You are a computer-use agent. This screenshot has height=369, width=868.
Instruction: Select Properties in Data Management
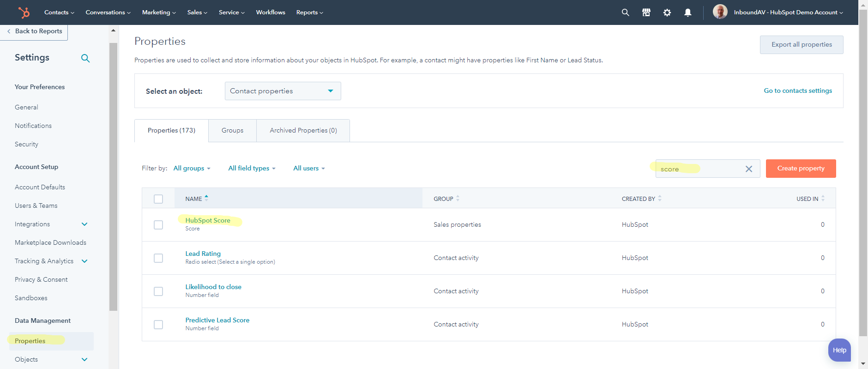(51, 341)
